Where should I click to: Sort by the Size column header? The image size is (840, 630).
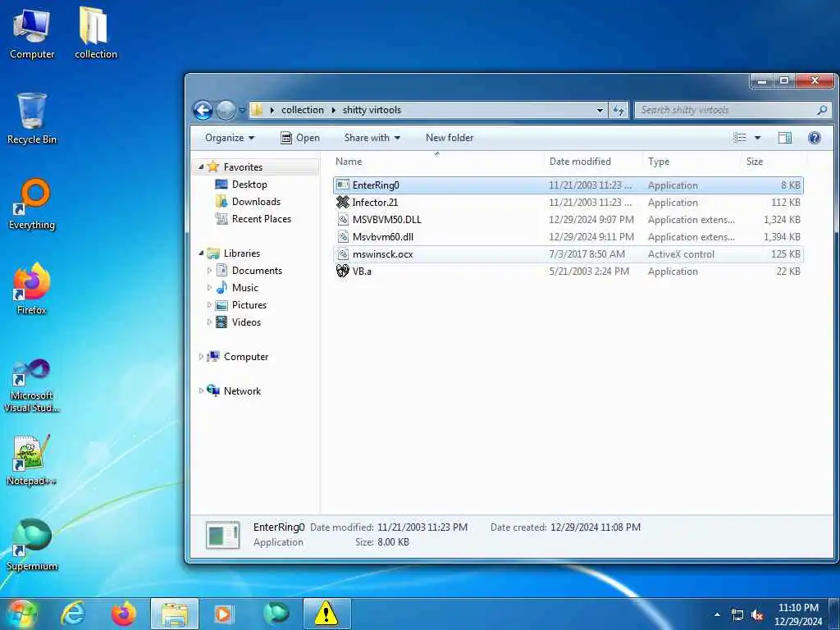[773, 162]
